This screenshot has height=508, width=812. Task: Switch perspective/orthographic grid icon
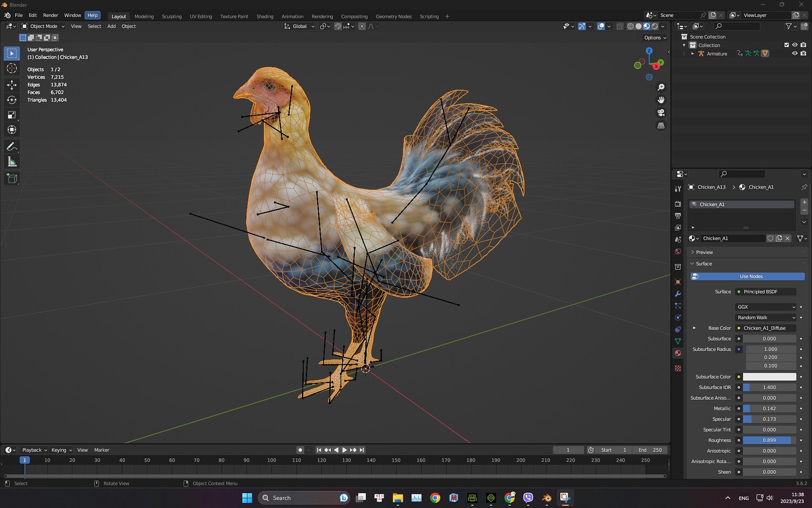tap(661, 125)
